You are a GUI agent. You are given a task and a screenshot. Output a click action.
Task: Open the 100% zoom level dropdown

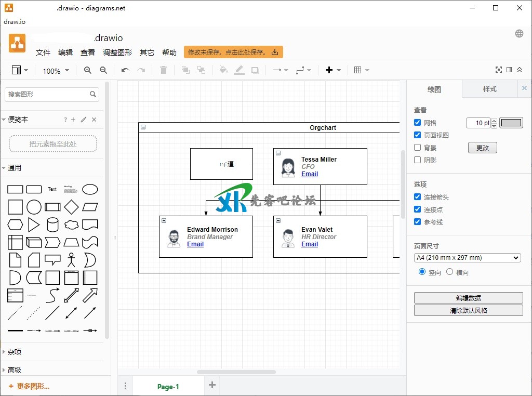55,71
